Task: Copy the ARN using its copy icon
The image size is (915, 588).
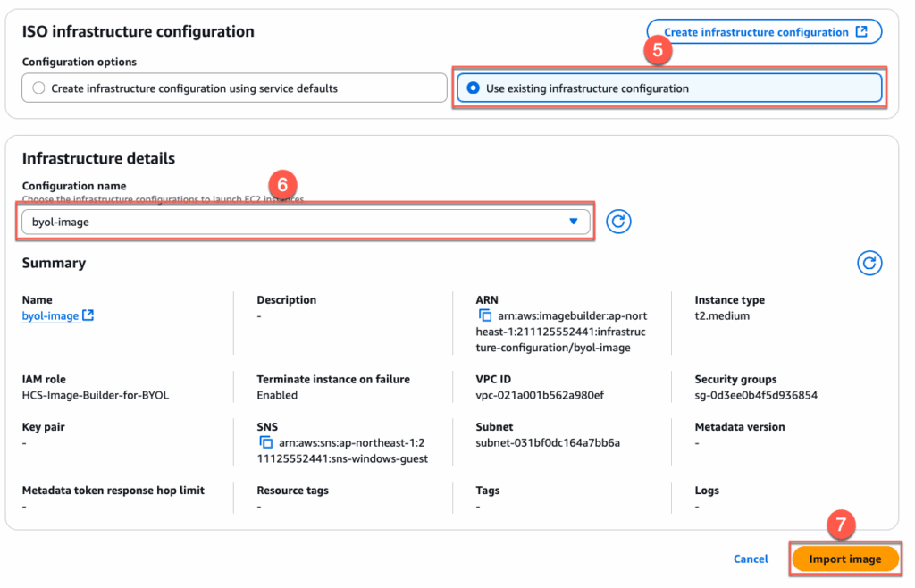Action: 485,315
